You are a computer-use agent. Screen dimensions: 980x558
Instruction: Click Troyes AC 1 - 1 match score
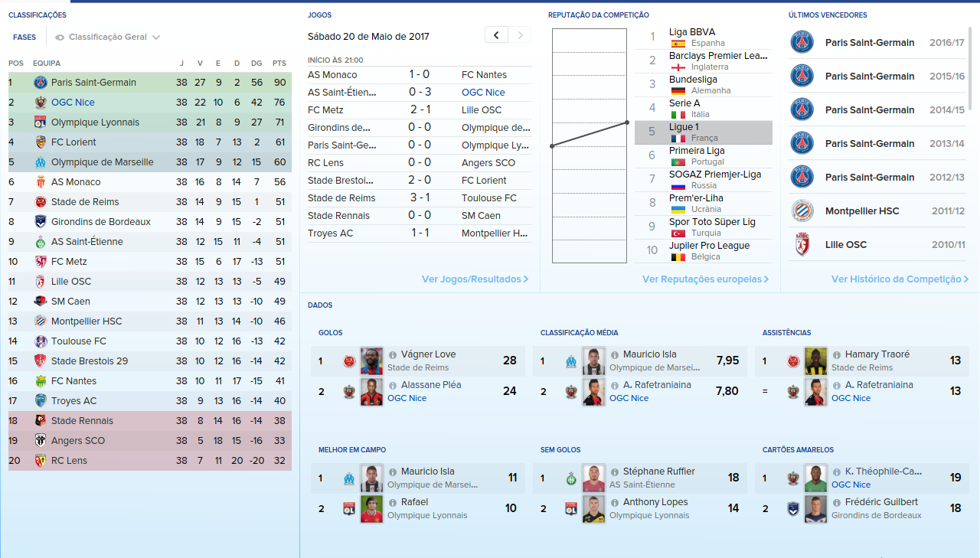tap(419, 233)
